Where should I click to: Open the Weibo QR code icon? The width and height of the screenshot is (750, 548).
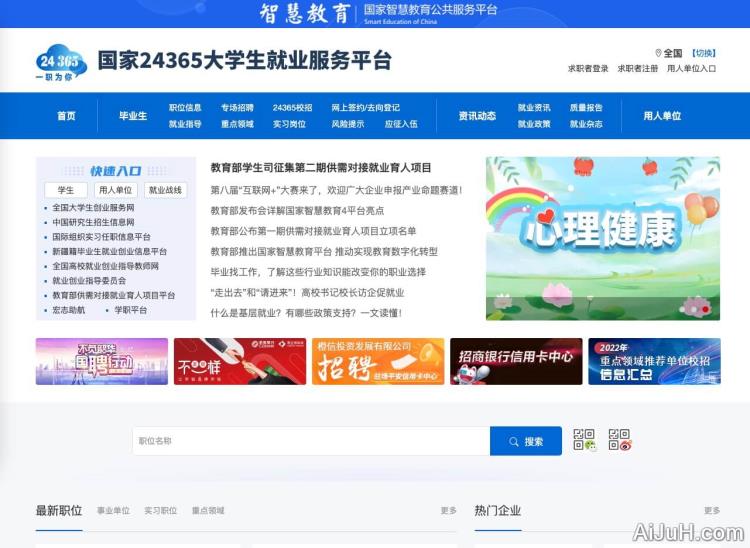pos(620,440)
